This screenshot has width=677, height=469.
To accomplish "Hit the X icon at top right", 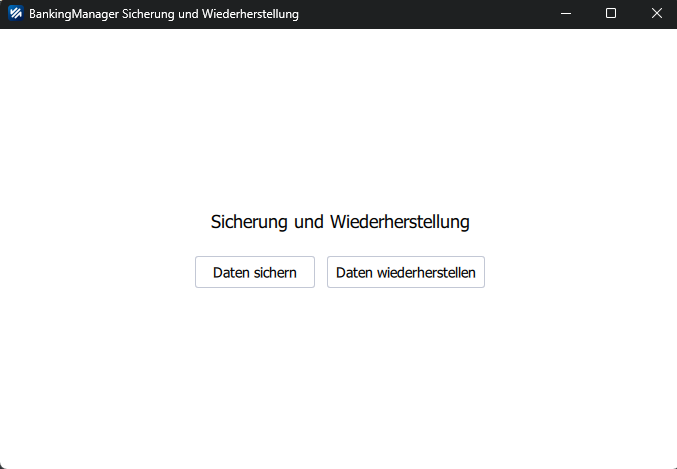I will 656,14.
